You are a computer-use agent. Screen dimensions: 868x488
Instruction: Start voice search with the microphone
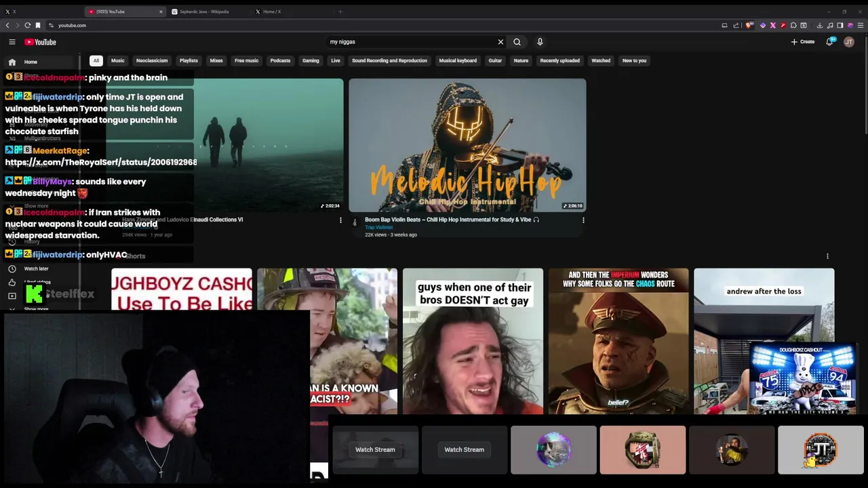(x=540, y=42)
